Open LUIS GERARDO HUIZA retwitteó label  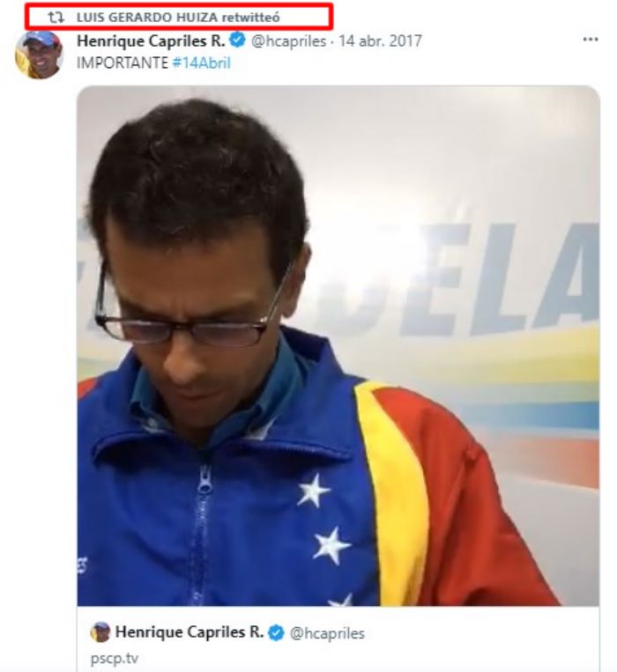(x=178, y=18)
